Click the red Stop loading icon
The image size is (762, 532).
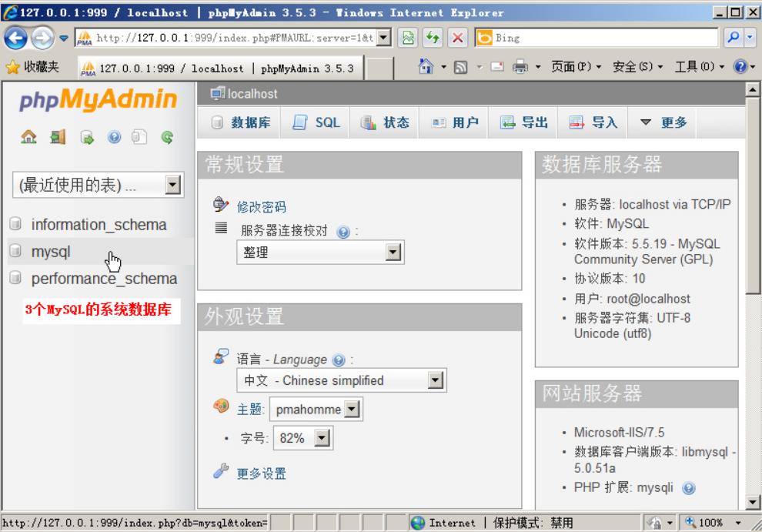(457, 38)
